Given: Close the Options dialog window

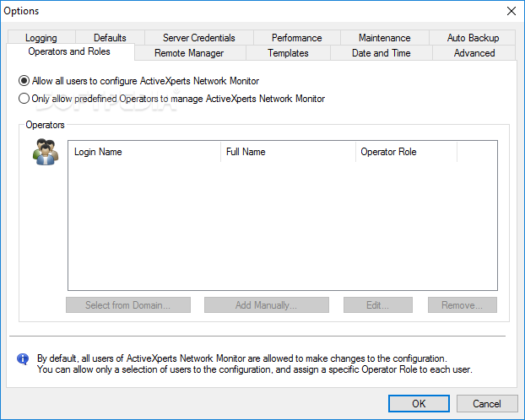Looking at the screenshot, I should (511, 11).
